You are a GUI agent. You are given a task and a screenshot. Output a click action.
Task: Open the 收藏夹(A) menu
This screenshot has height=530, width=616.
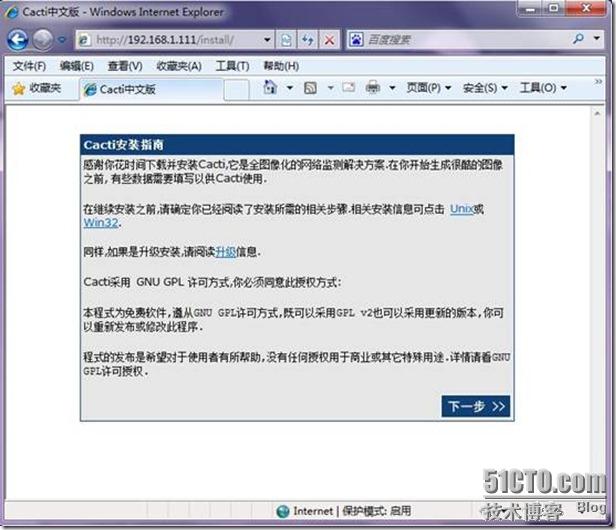(x=179, y=66)
